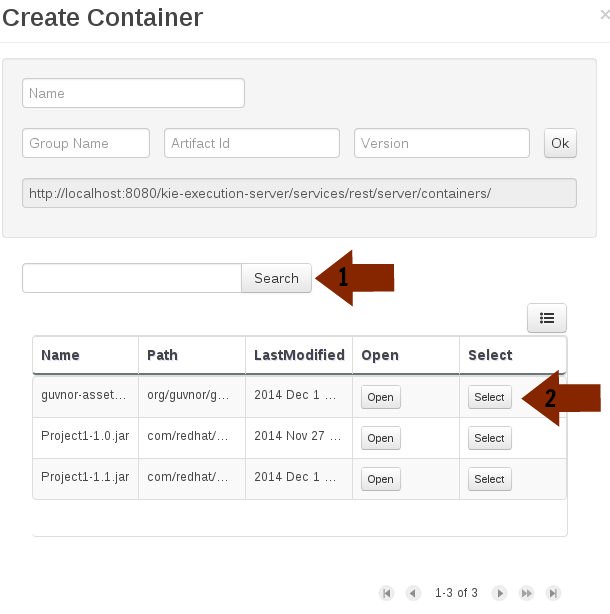Viewport: 610px width, 614px height.
Task: Focus the Version field
Action: (442, 143)
